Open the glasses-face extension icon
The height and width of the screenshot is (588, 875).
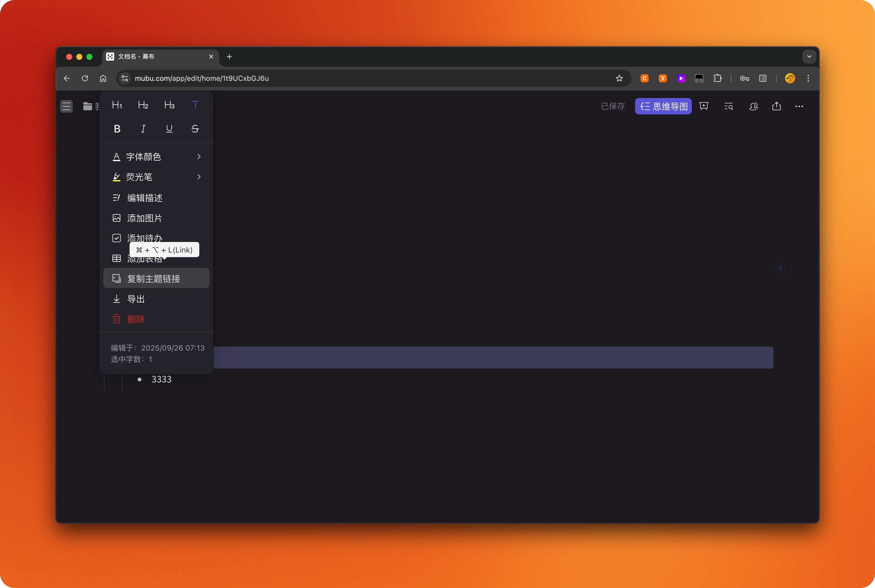[x=699, y=78]
